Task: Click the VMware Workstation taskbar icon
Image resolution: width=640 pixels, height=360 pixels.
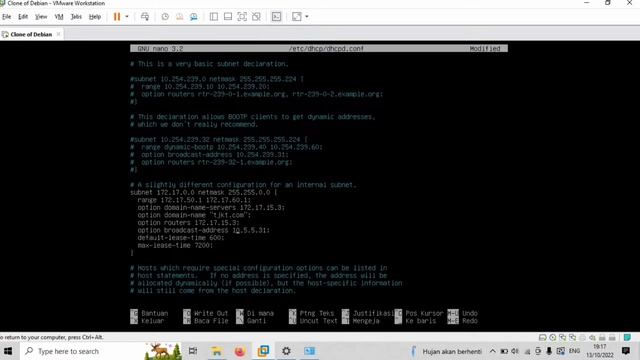Action: click(263, 351)
